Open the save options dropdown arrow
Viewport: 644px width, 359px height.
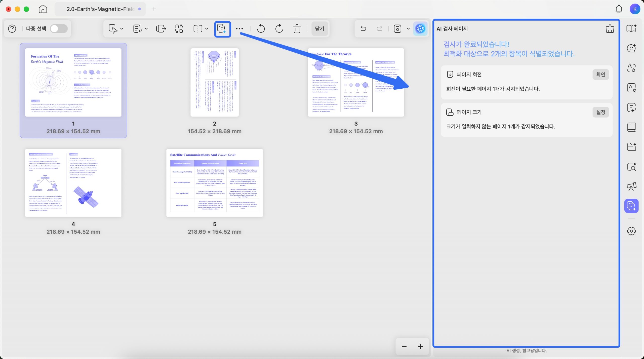tap(408, 29)
